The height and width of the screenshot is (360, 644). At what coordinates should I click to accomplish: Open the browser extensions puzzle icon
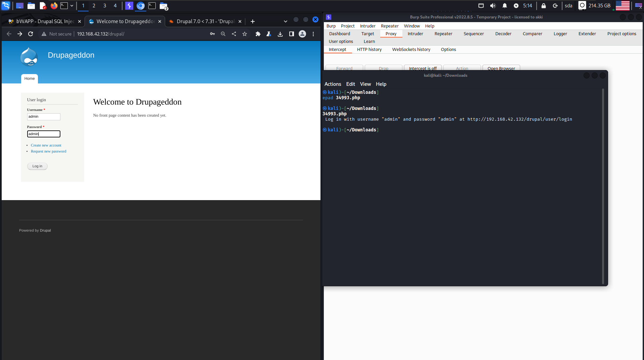tap(258, 34)
